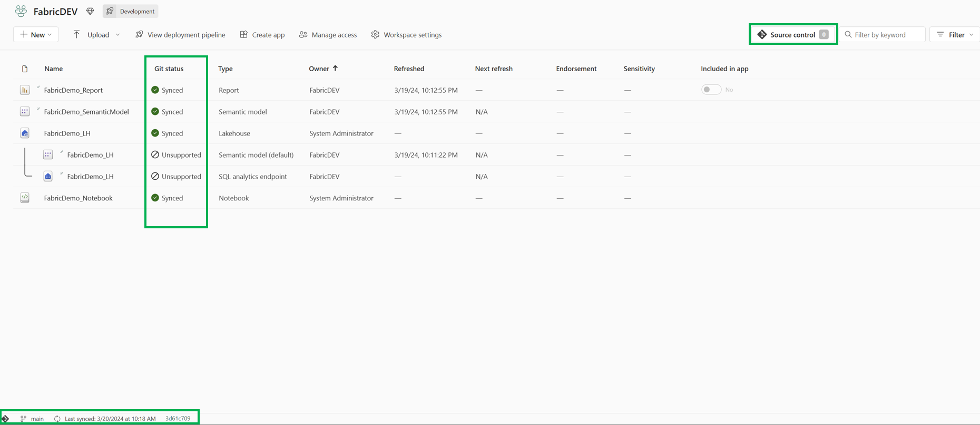Click Synced status icon for FabricDemo_SemanticModel
Screen dimensions: 980x425
coord(155,111)
